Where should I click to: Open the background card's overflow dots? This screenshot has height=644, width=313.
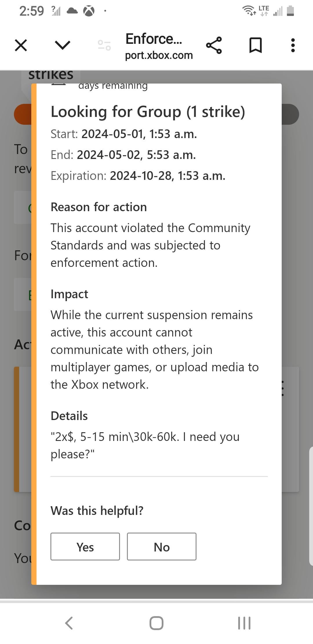[x=283, y=388]
